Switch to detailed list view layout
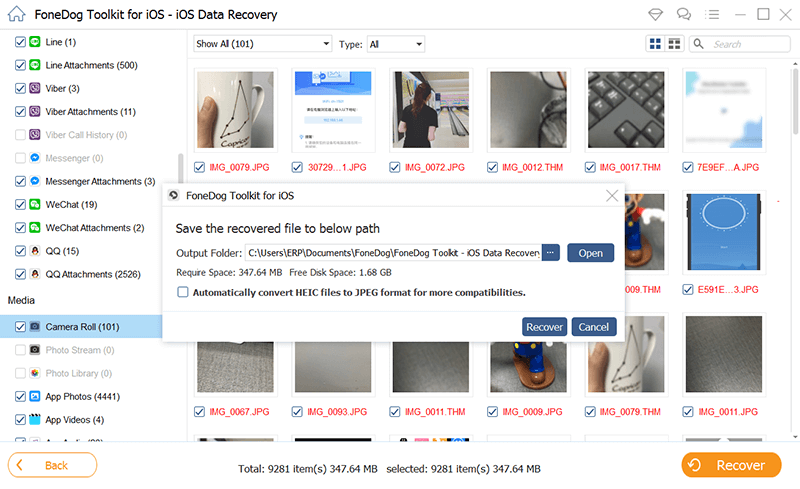The width and height of the screenshot is (800, 489). click(674, 44)
